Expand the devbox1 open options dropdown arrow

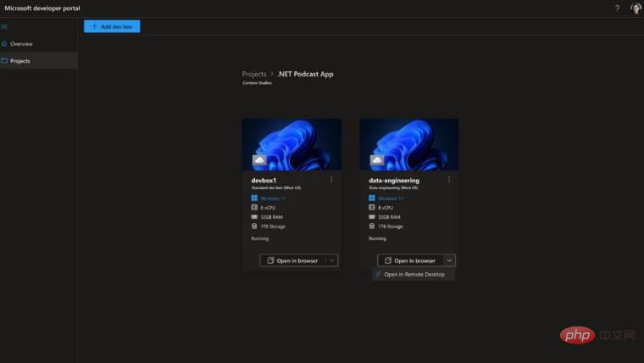(x=332, y=260)
